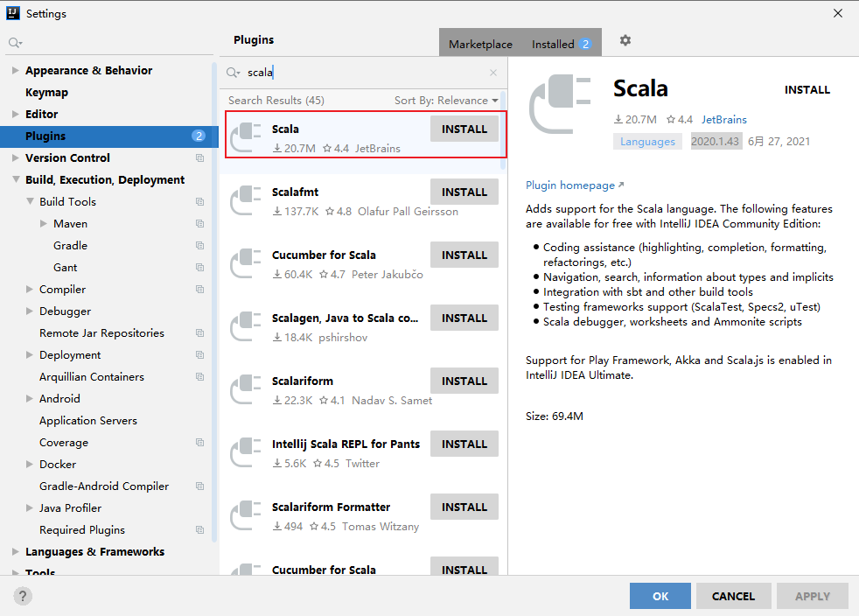Click the Settings window app icon
This screenshot has width=859, height=616.
[12, 13]
